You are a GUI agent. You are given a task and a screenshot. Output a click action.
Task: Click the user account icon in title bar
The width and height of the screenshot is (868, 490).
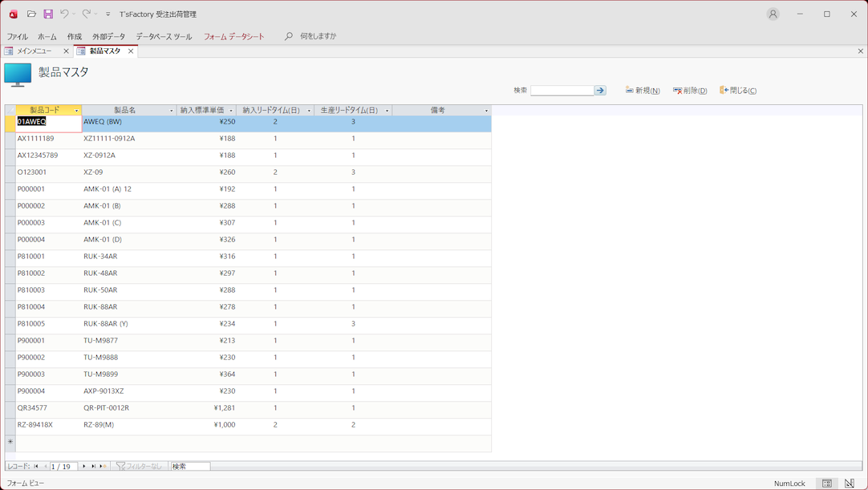(x=773, y=14)
